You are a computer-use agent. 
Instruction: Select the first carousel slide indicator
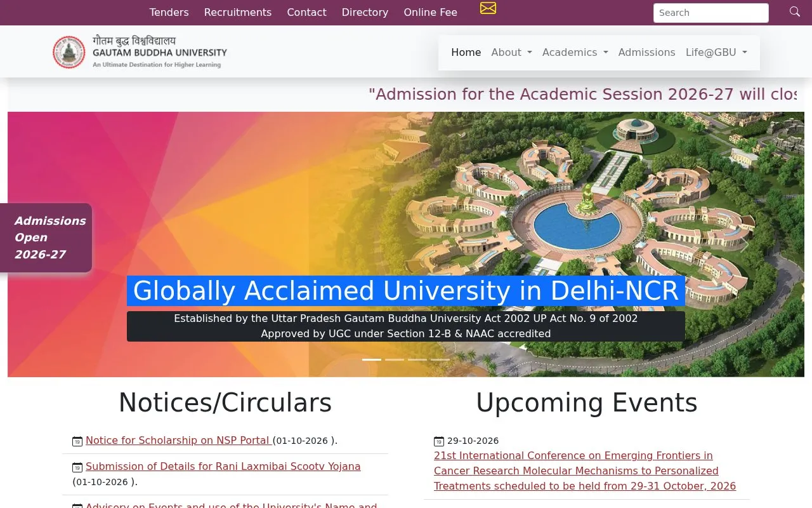pos(372,359)
